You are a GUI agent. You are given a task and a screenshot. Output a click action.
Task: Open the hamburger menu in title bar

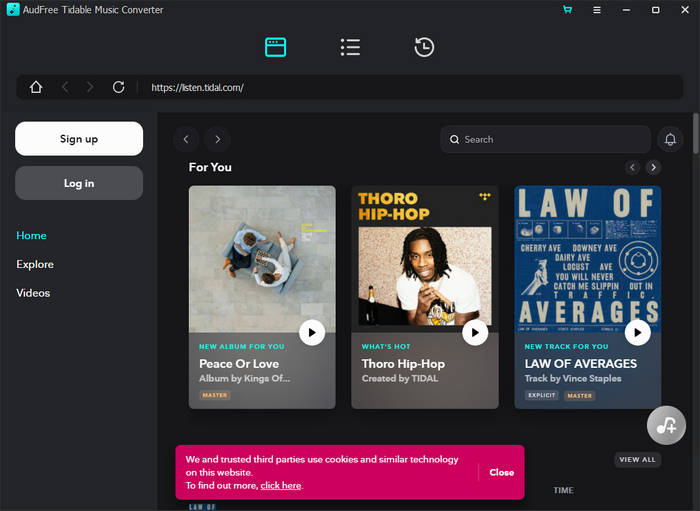coord(596,9)
